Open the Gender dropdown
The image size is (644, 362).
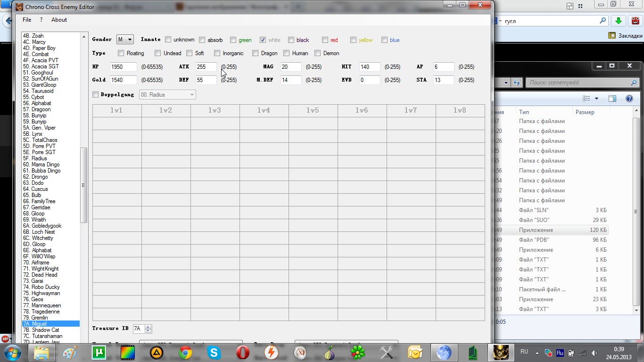tap(125, 40)
